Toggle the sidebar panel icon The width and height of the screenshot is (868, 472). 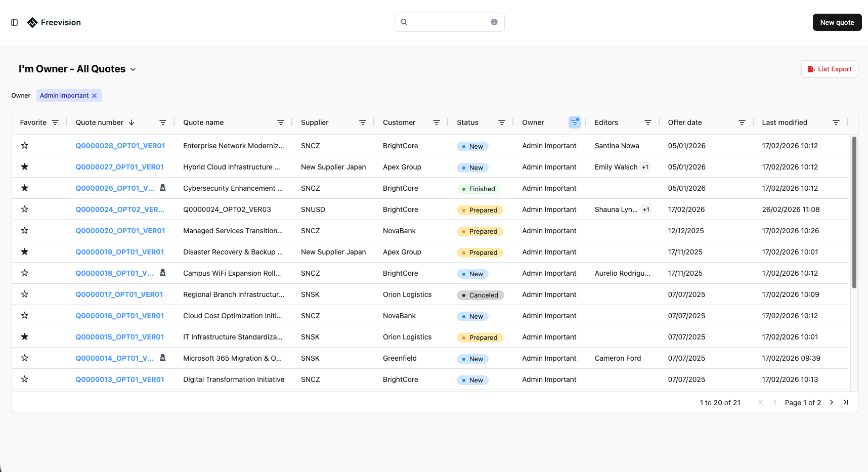click(15, 22)
